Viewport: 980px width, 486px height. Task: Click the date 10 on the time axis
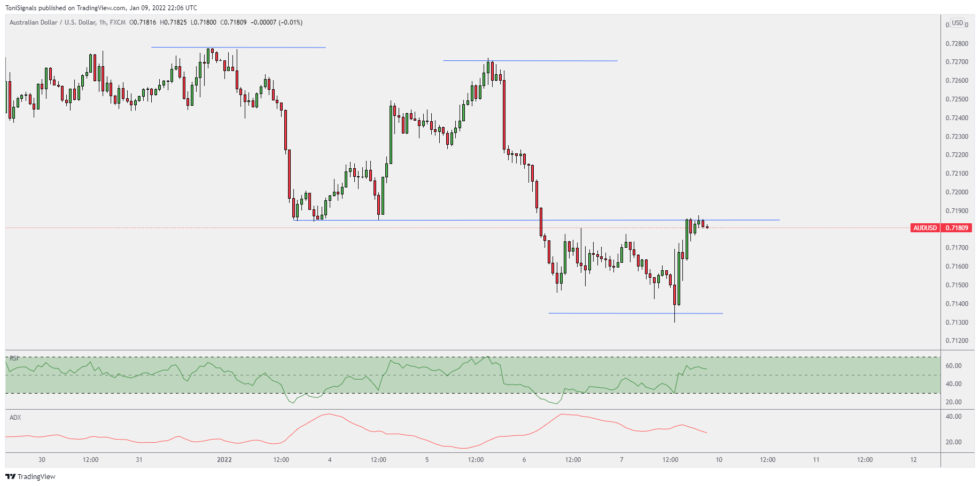tap(719, 460)
